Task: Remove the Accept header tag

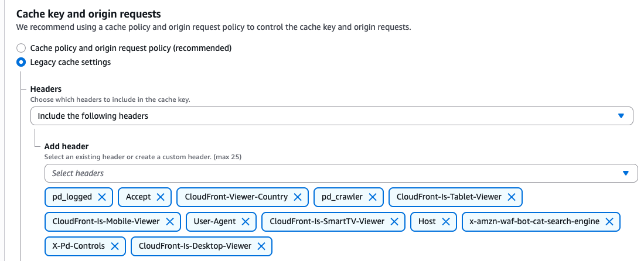Action: tap(161, 197)
